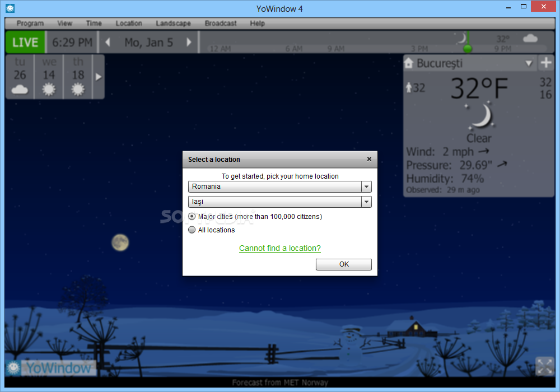
Task: Click the 6:29 PM clock display
Action: coord(72,43)
